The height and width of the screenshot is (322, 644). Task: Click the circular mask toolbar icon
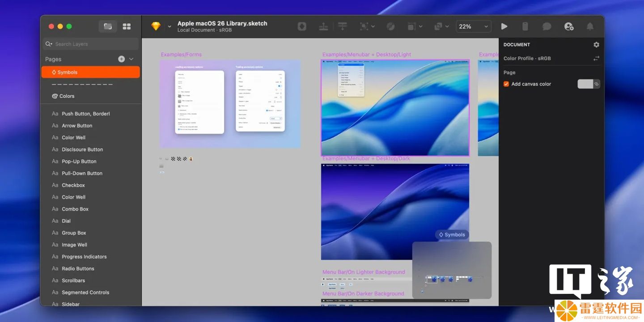pyautogui.click(x=390, y=26)
